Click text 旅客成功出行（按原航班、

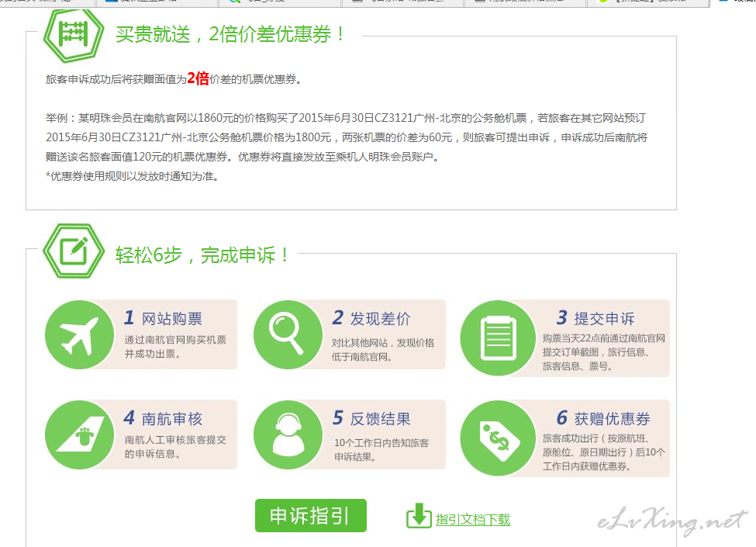[595, 438]
